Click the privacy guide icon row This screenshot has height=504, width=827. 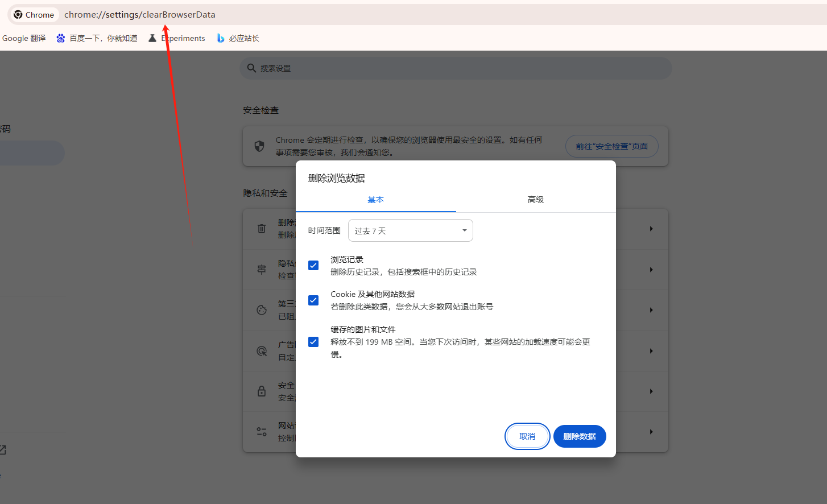click(262, 270)
